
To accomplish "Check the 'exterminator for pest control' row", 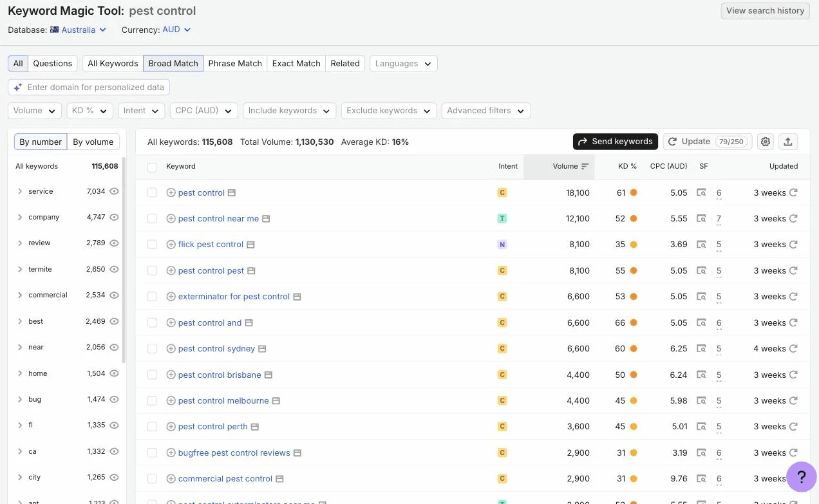I will [152, 297].
